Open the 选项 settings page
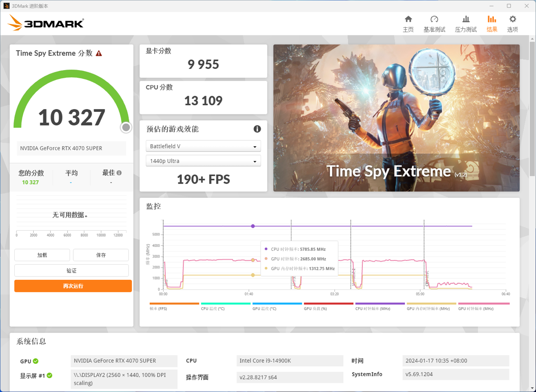 (512, 23)
